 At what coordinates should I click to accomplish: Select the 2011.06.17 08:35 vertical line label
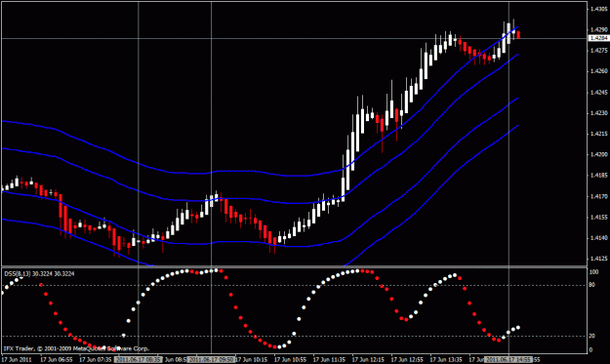click(x=139, y=360)
